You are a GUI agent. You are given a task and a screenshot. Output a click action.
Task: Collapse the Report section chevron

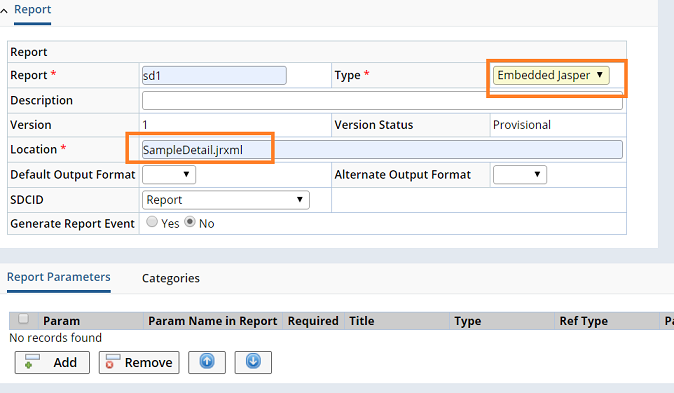(x=4, y=11)
